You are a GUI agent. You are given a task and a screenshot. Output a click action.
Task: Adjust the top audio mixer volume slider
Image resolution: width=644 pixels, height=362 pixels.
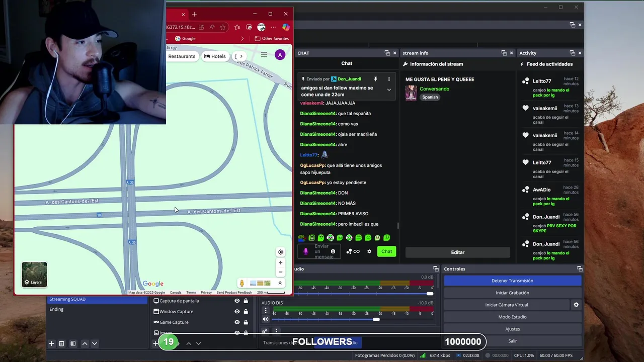(x=364, y=294)
